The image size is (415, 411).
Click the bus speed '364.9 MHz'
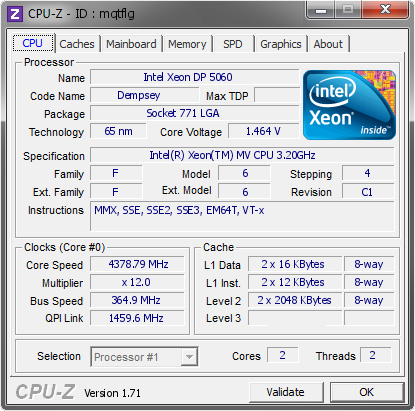pos(137,300)
